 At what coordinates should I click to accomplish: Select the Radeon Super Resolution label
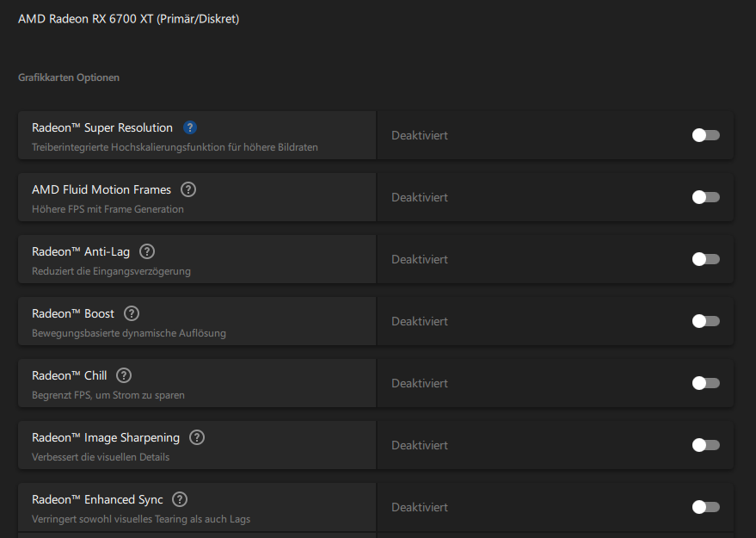[x=102, y=127]
